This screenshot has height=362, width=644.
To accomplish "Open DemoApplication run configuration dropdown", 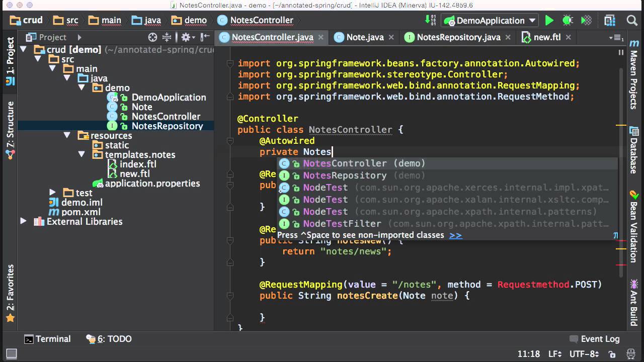I will (x=490, y=21).
